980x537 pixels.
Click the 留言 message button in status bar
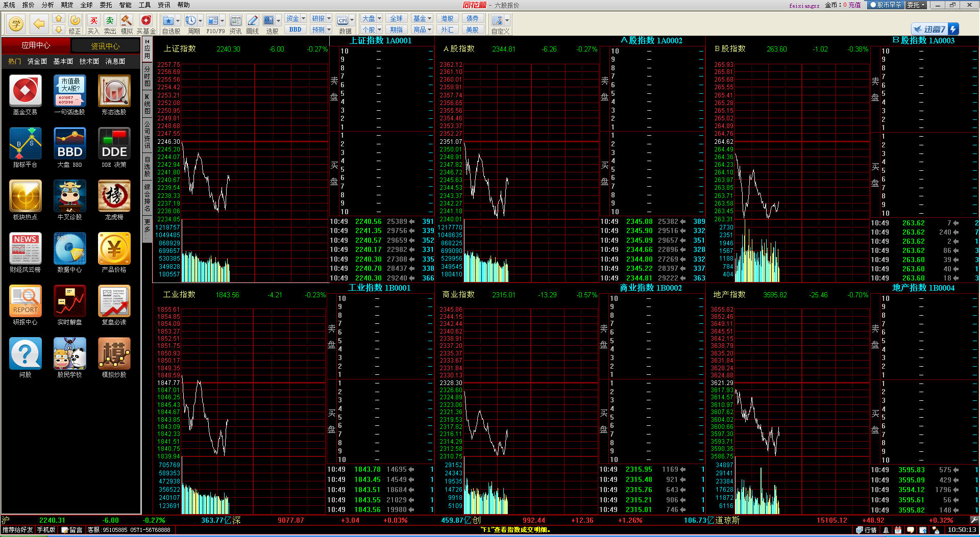click(72, 530)
